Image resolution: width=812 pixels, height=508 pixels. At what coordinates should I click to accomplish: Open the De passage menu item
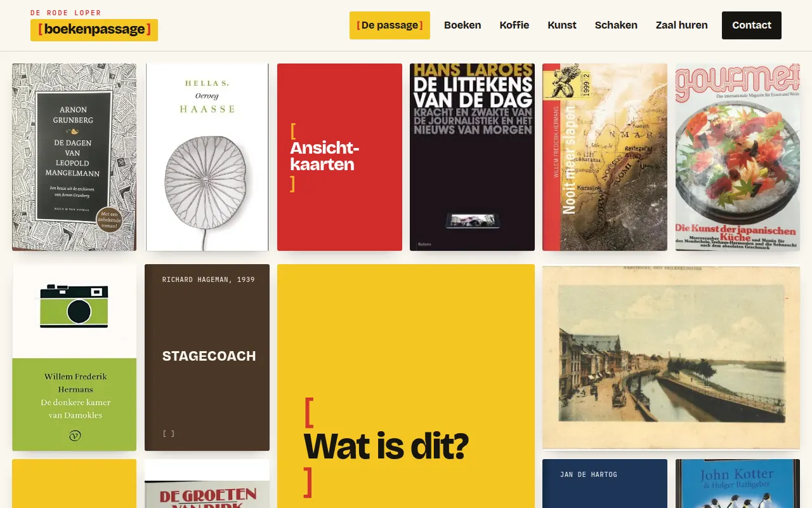[390, 25]
